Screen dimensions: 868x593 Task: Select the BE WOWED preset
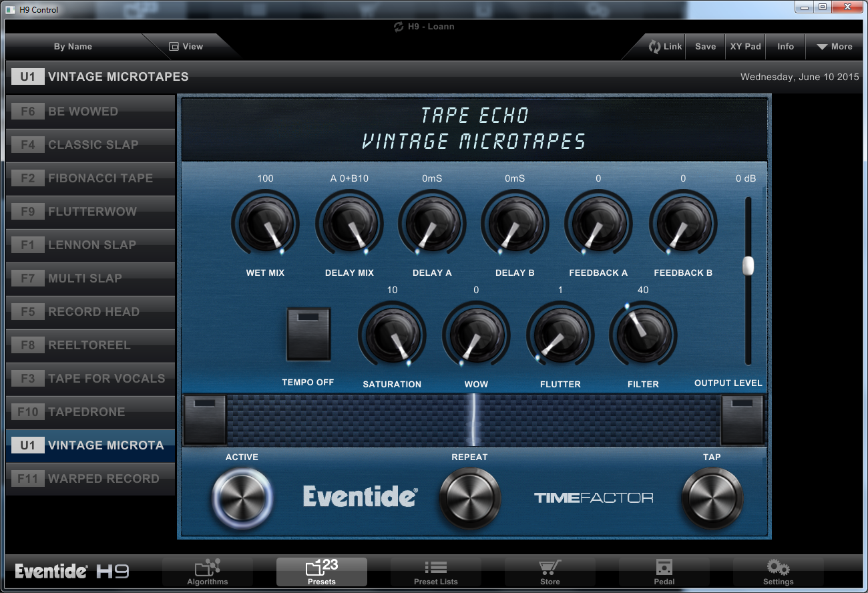(x=90, y=112)
